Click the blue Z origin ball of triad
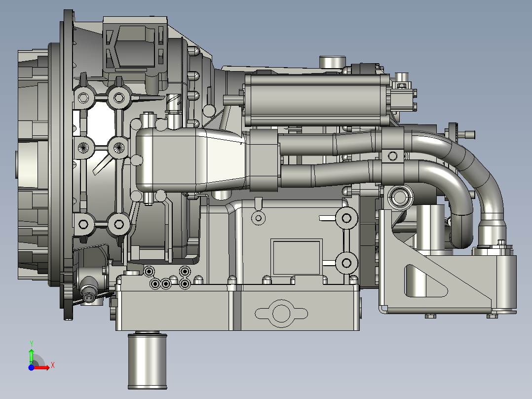This screenshot has height=399, width=532. [31, 367]
